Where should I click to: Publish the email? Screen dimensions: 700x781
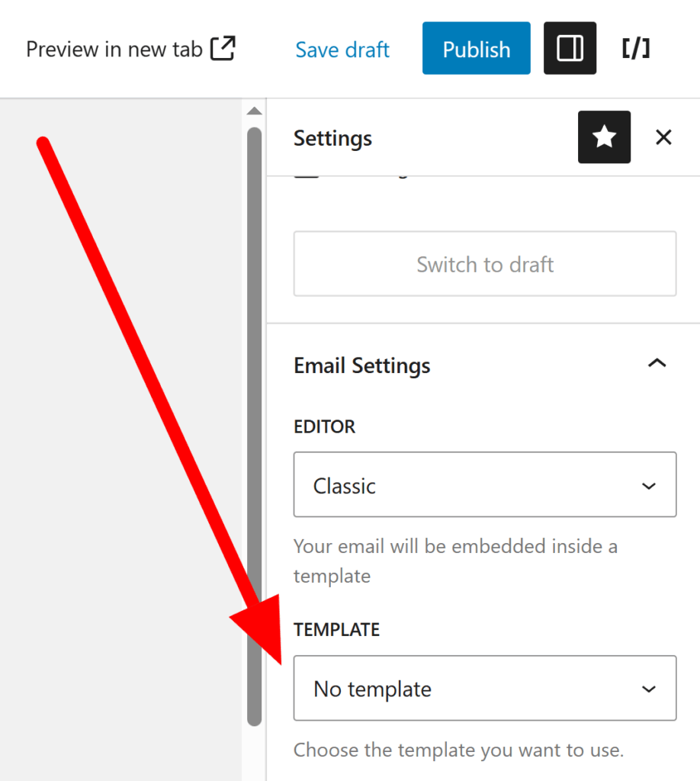tap(476, 48)
